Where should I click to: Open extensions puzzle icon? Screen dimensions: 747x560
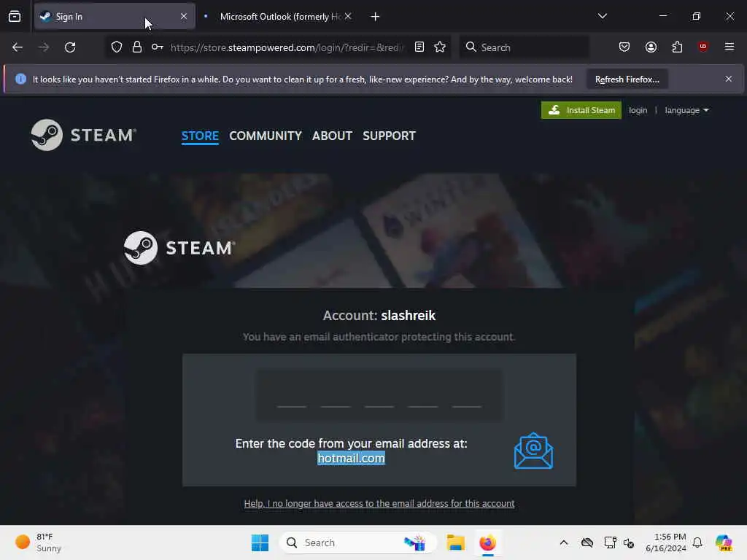677,47
